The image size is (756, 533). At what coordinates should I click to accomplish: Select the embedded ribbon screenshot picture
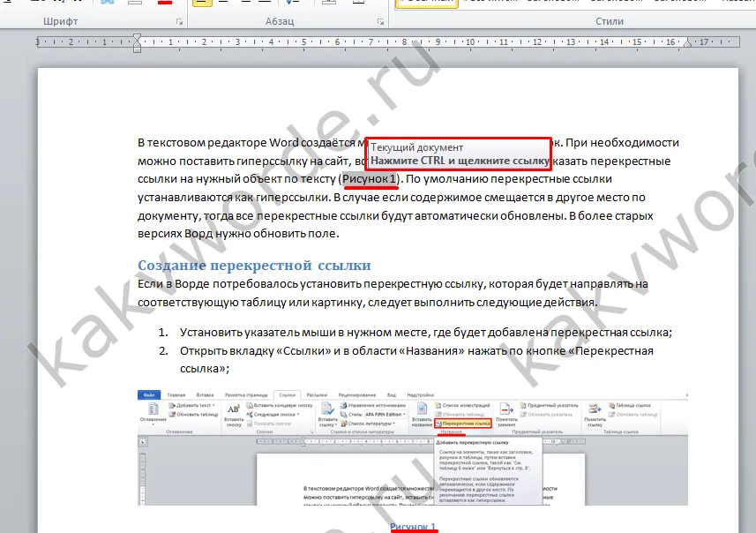pyautogui.click(x=413, y=447)
